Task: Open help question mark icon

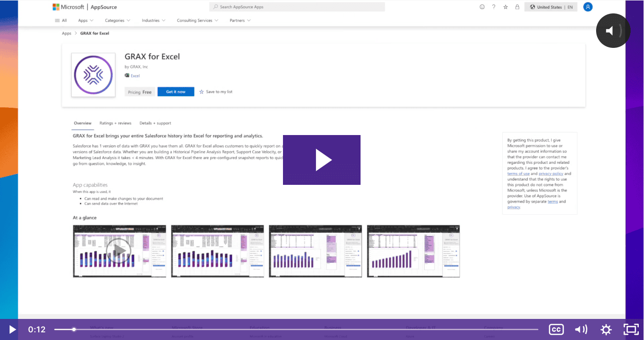Action: pyautogui.click(x=494, y=7)
